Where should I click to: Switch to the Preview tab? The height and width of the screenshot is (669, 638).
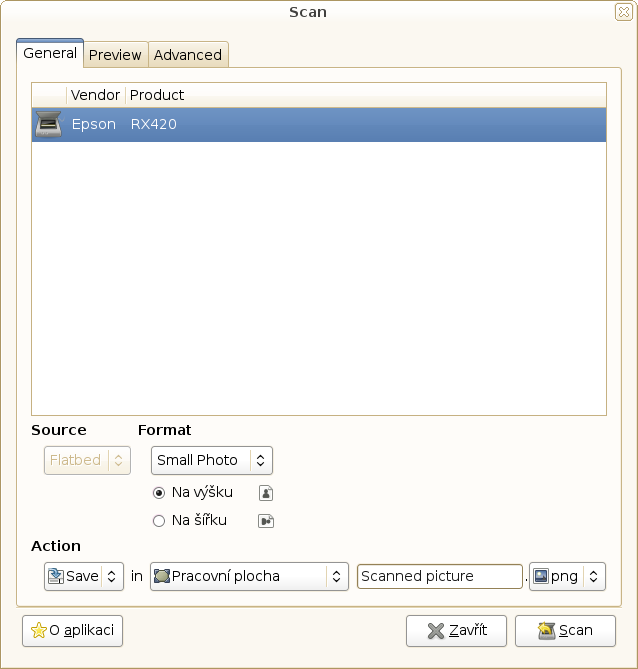click(x=115, y=55)
